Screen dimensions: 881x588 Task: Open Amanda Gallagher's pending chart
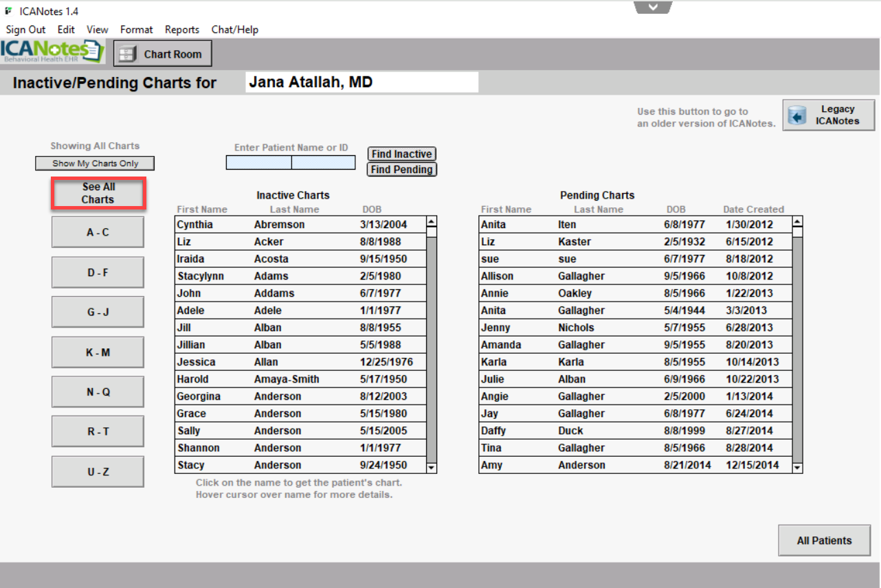point(636,345)
